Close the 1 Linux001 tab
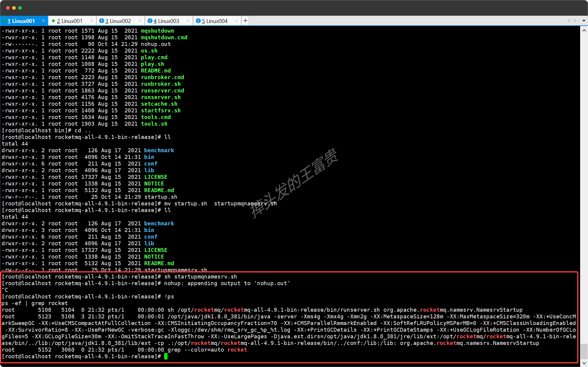Screen dimensions: 588x367 (43, 21)
